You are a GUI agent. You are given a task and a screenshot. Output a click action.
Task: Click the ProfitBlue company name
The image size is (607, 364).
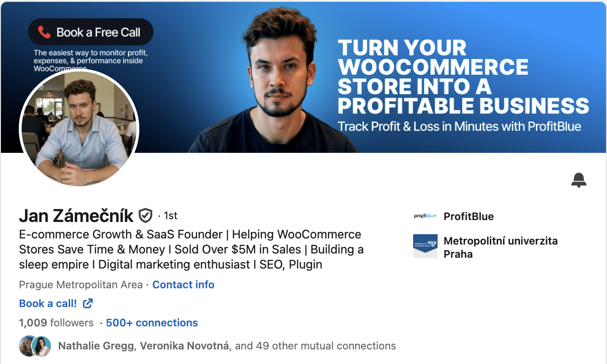469,216
